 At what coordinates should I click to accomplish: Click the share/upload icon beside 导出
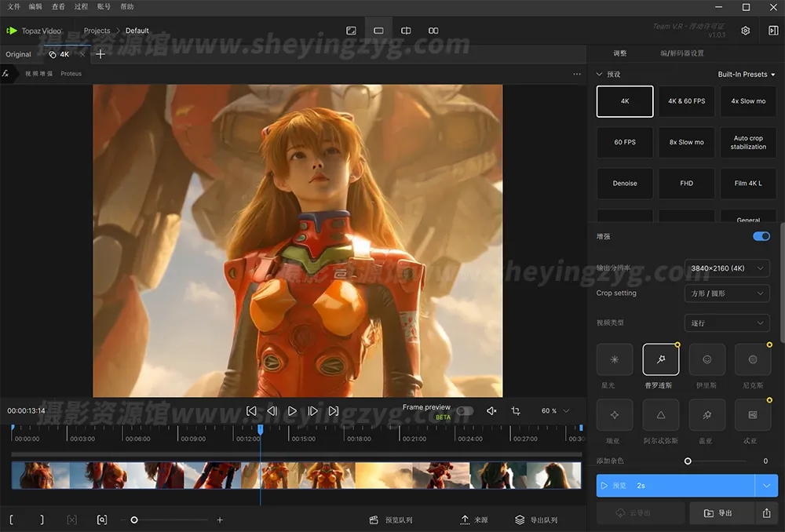click(766, 513)
